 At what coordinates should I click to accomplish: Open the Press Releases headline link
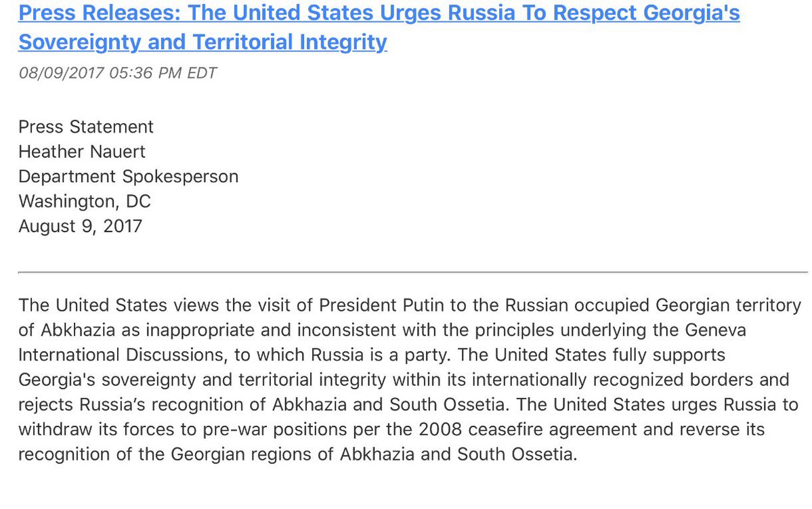click(x=379, y=14)
